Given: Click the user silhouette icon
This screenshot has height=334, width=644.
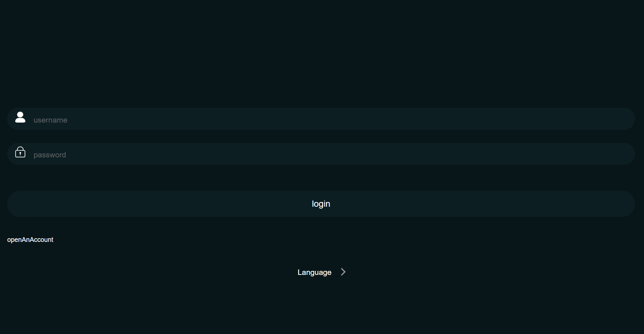Looking at the screenshot, I should point(20,117).
